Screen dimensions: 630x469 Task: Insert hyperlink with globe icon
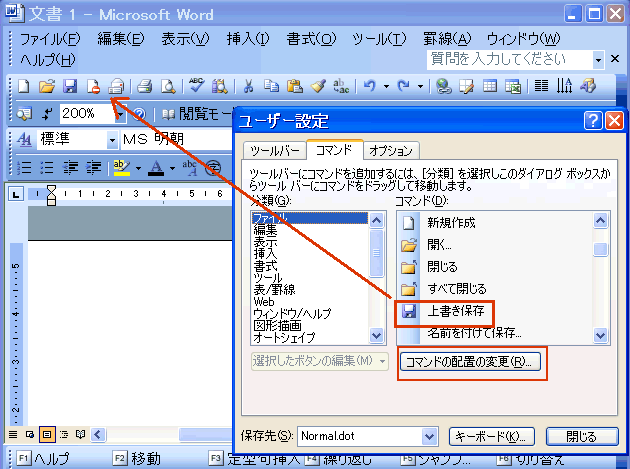pyautogui.click(x=443, y=86)
